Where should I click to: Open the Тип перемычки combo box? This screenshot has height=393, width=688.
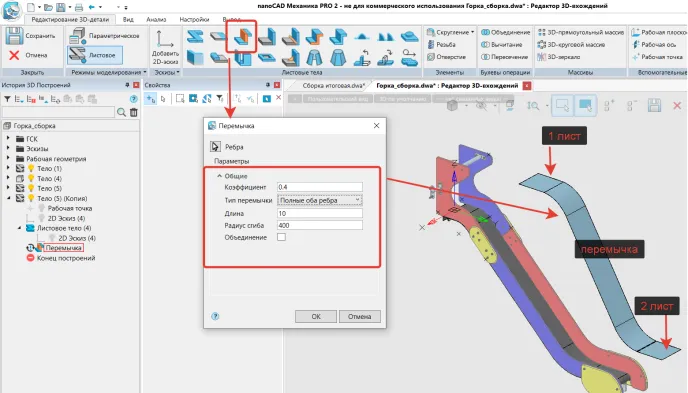pos(319,200)
